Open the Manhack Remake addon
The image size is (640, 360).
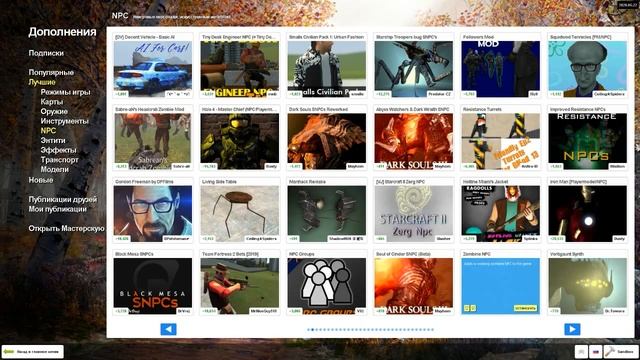[327, 213]
